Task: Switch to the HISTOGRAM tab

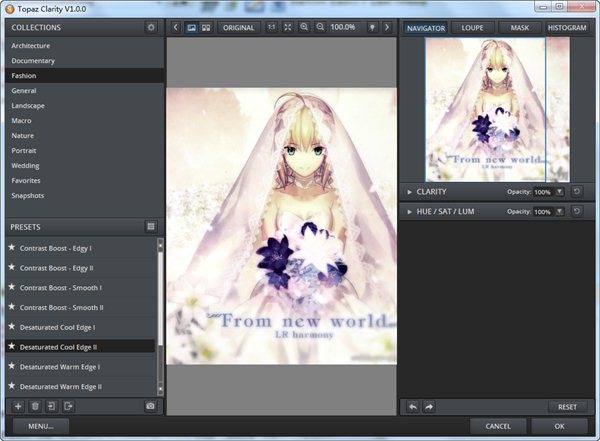Action: tap(567, 28)
